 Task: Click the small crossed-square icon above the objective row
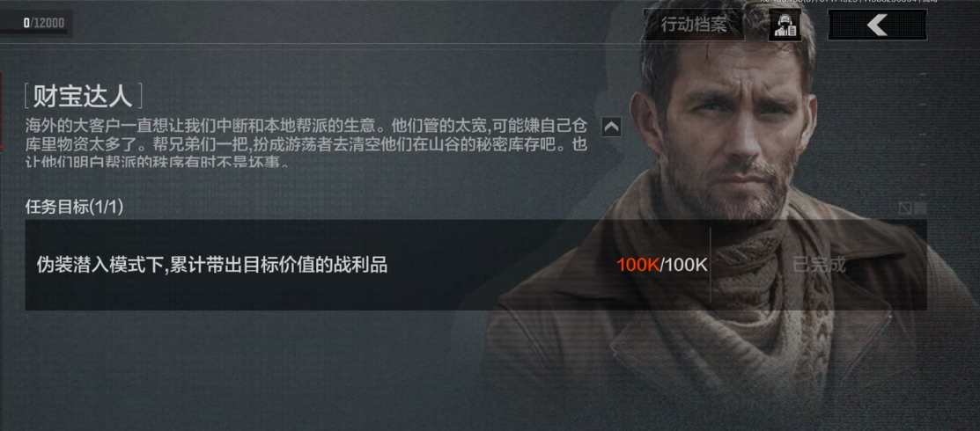click(x=905, y=208)
